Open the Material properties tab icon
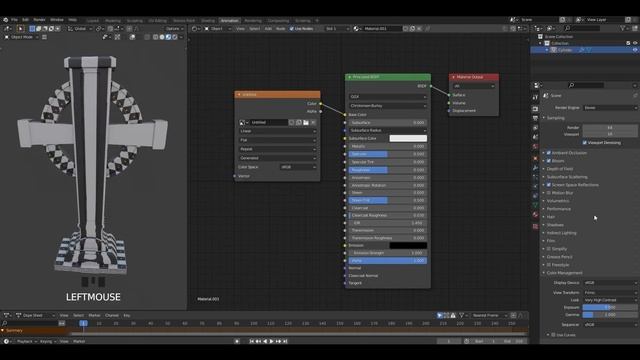640x360 pixels. (536, 214)
